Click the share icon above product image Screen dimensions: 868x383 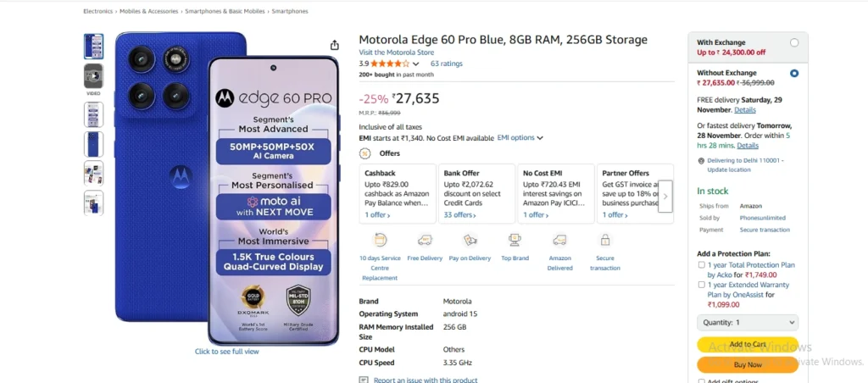[x=335, y=45]
